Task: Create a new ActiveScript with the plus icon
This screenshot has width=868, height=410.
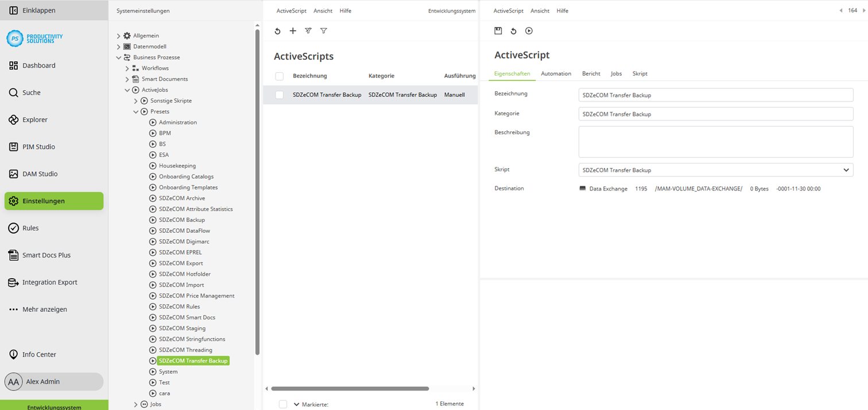Action: [293, 30]
